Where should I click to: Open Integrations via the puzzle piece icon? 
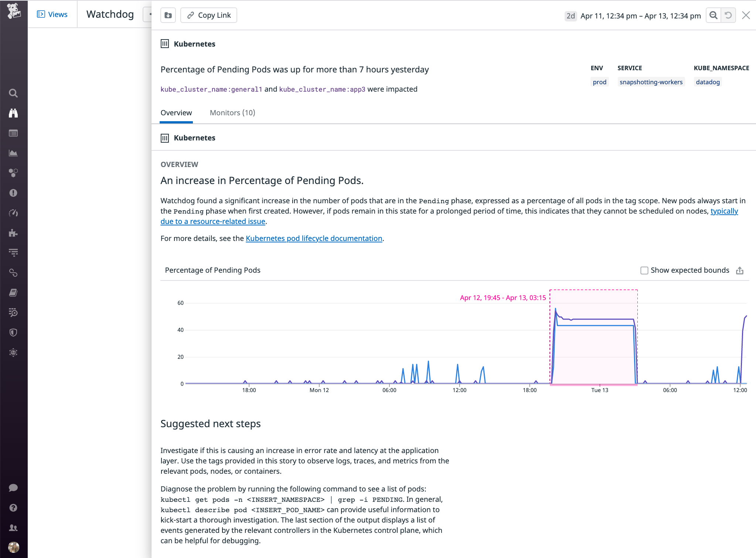(x=14, y=233)
